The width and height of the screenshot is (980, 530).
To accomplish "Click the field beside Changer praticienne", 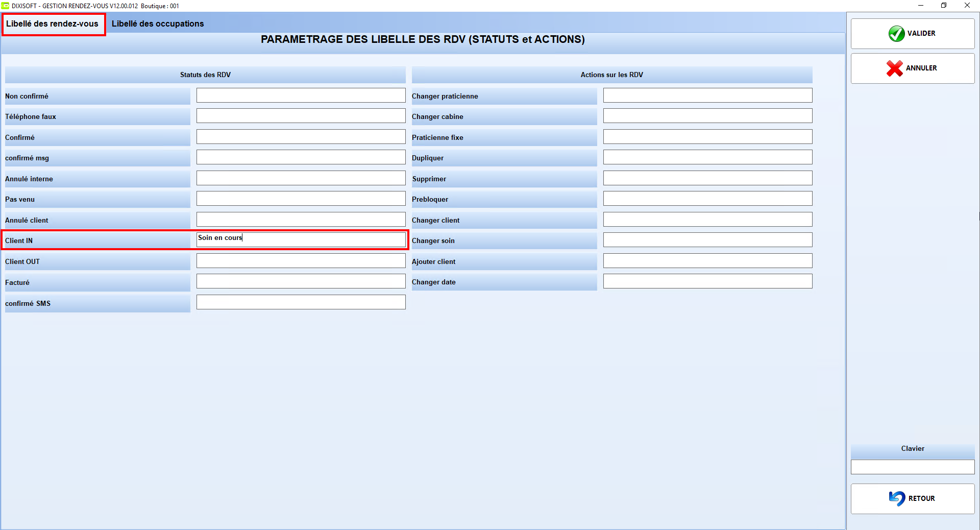I will tap(707, 95).
